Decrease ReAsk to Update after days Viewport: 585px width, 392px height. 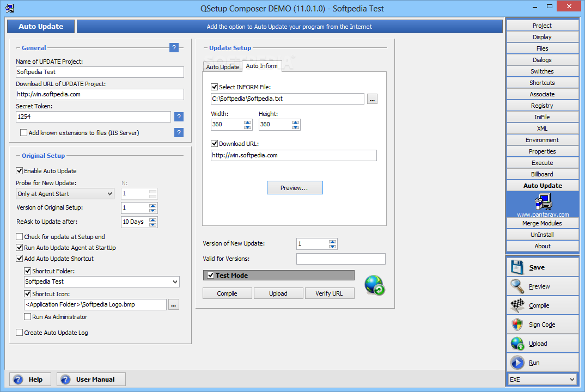pos(153,224)
